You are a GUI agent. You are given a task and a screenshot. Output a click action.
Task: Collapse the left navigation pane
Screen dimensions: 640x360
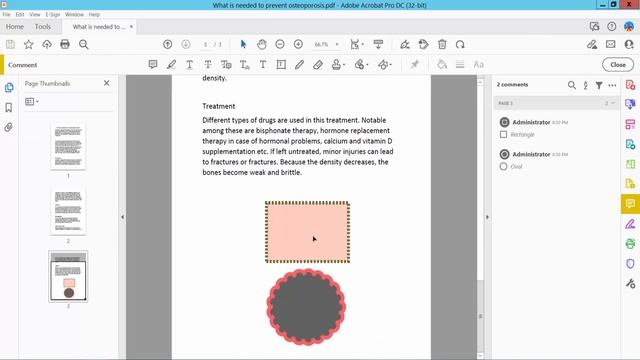[x=122, y=217]
